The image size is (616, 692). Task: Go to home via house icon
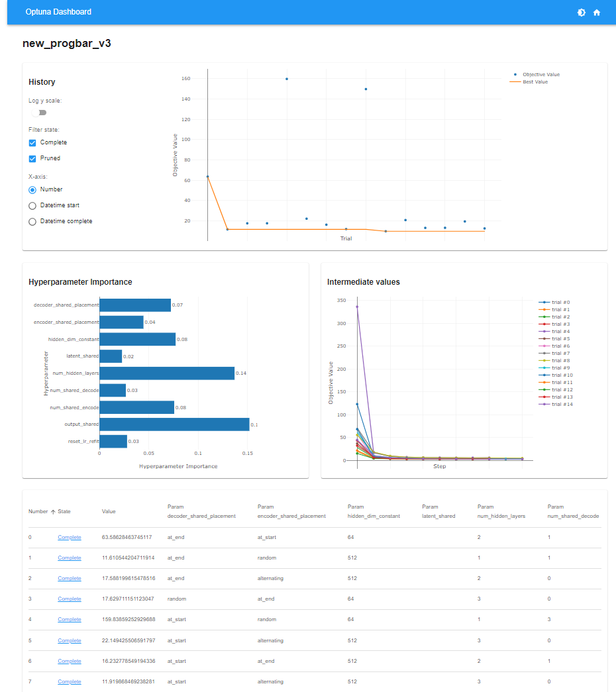click(x=597, y=13)
